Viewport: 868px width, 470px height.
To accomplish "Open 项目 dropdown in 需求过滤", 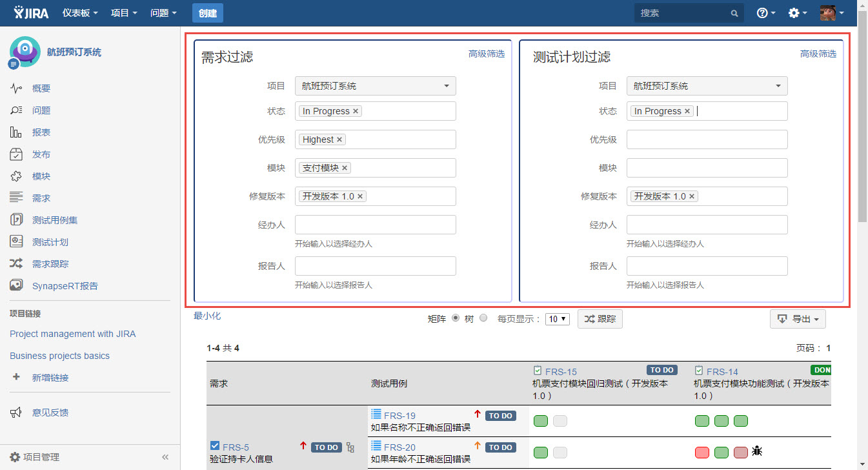I will point(376,86).
